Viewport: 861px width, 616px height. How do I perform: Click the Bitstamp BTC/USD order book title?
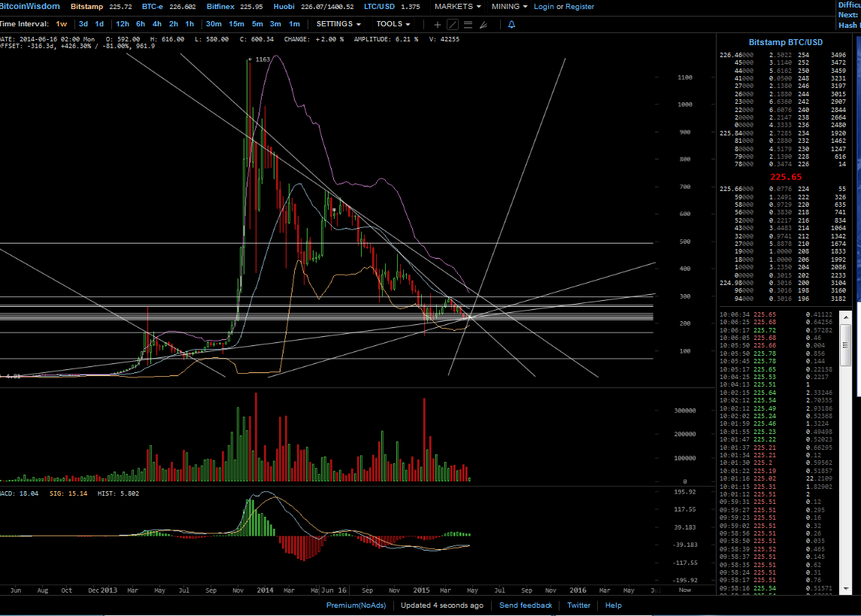(x=785, y=42)
